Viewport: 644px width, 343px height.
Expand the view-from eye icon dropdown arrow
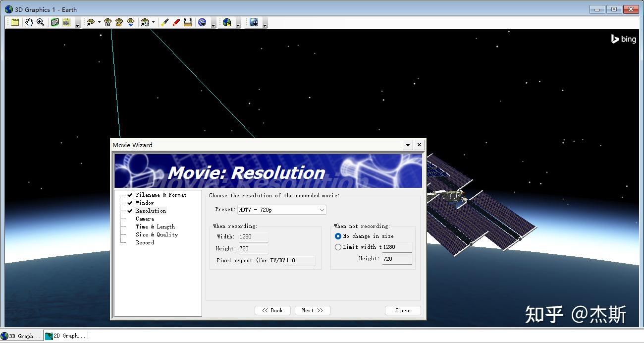pos(99,22)
